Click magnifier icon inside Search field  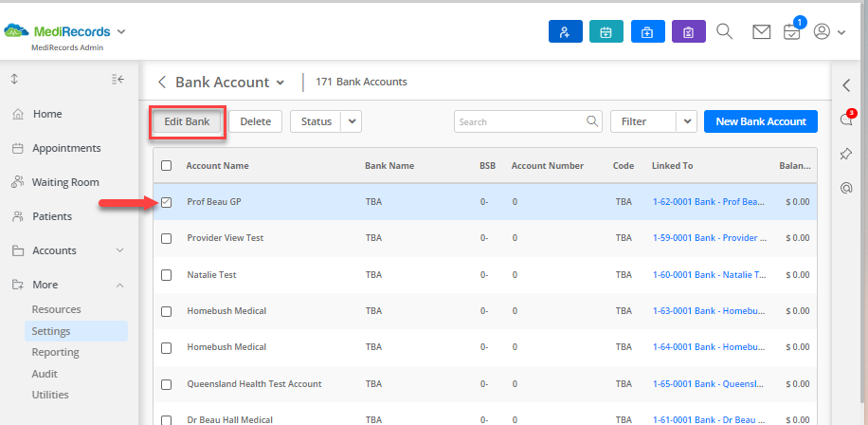pos(591,120)
